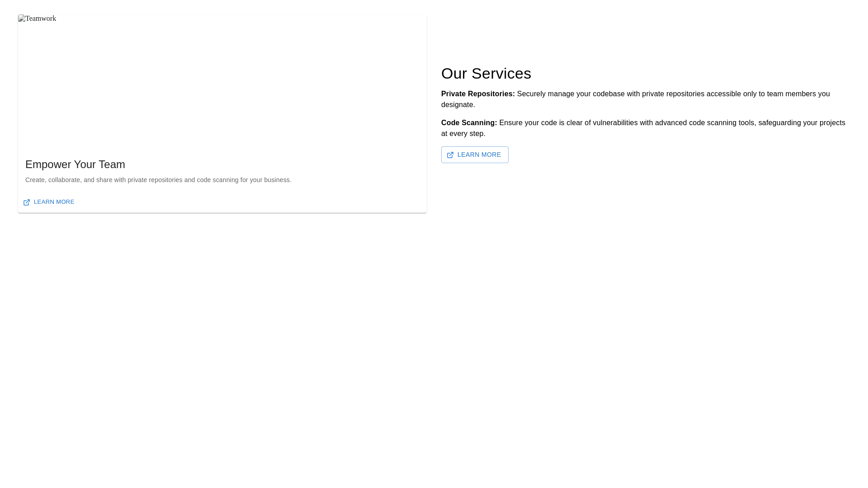Click the bold Private Repositories label
868x488 pixels.
[x=478, y=94]
